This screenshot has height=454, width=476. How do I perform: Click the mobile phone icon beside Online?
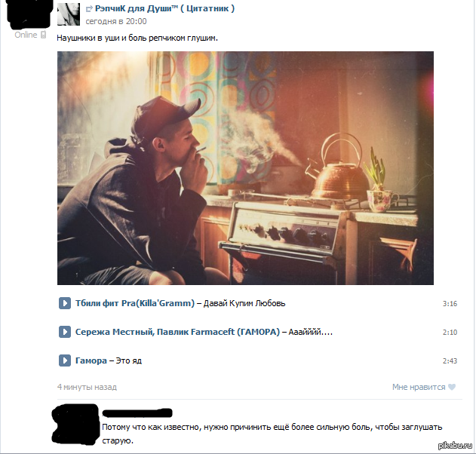pos(44,35)
